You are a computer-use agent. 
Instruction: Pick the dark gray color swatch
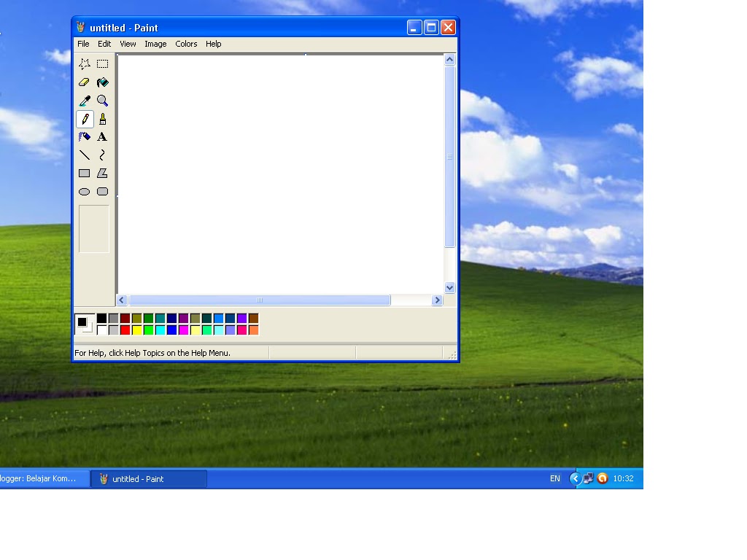[113, 319]
